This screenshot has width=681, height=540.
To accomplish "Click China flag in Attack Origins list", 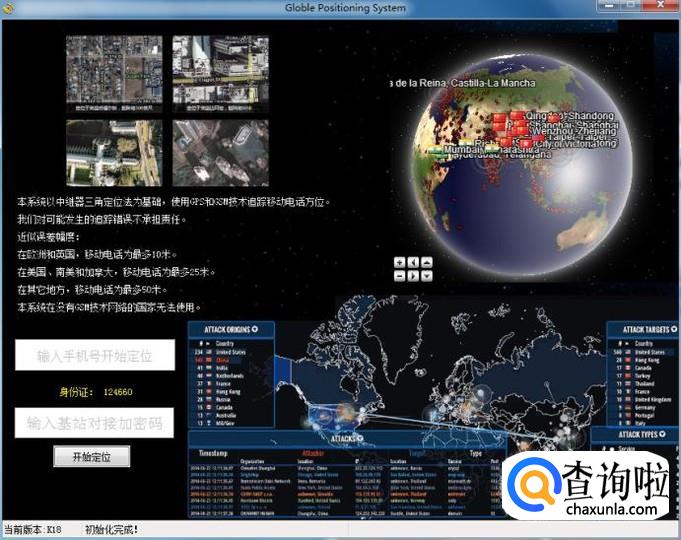I will click(x=209, y=360).
